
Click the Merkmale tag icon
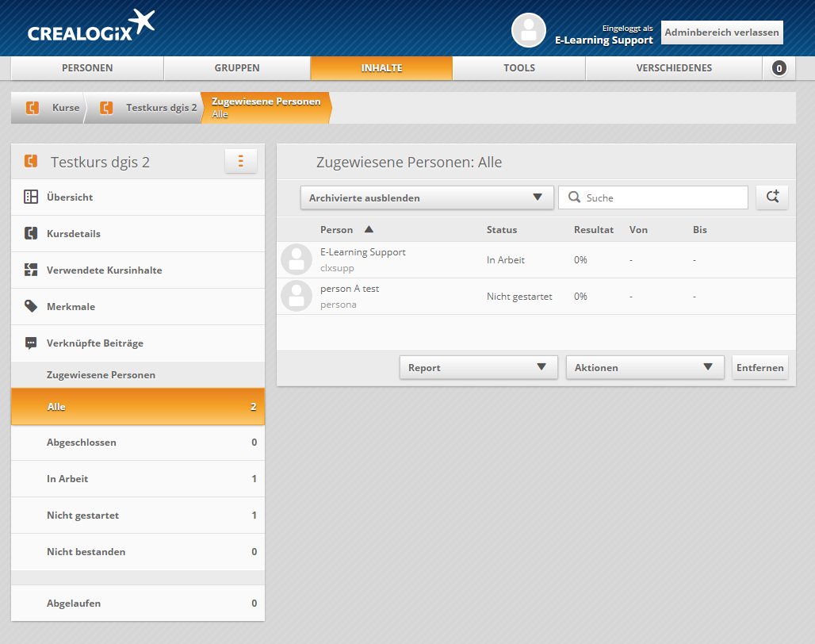coord(31,306)
